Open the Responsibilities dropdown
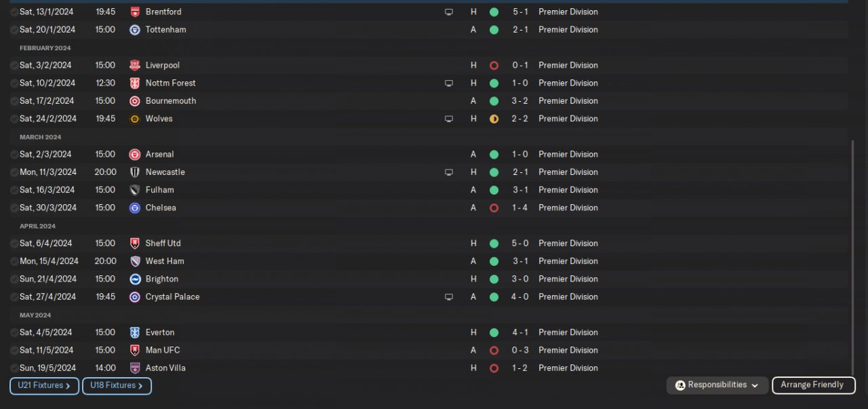Image resolution: width=868 pixels, height=409 pixels. (x=717, y=385)
